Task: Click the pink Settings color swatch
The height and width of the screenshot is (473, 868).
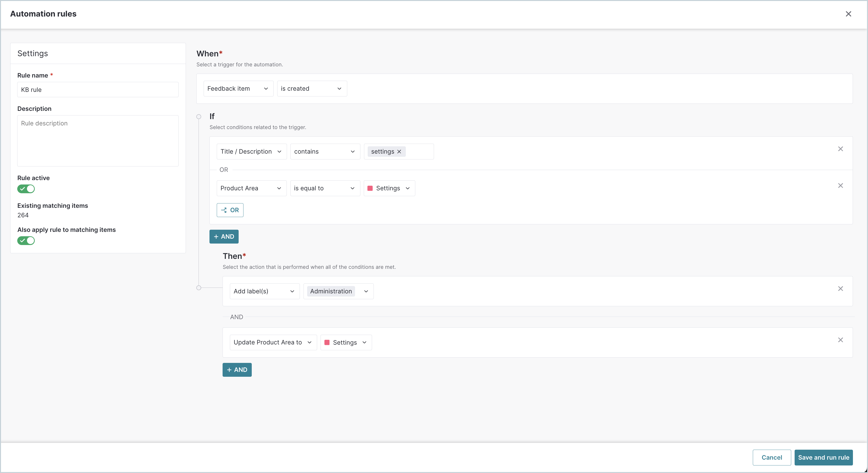Action: pos(371,188)
